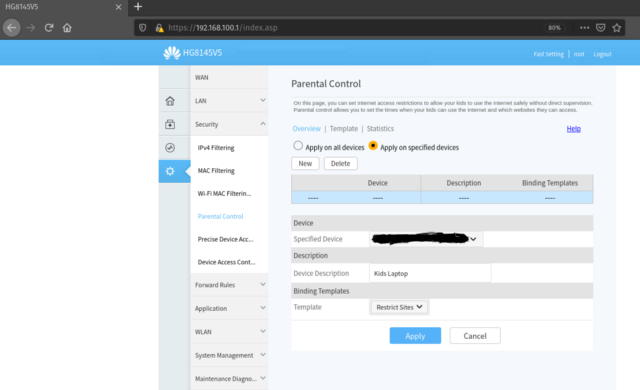The width and height of the screenshot is (640, 390).
Task: Open a new browser tab
Action: (x=138, y=7)
